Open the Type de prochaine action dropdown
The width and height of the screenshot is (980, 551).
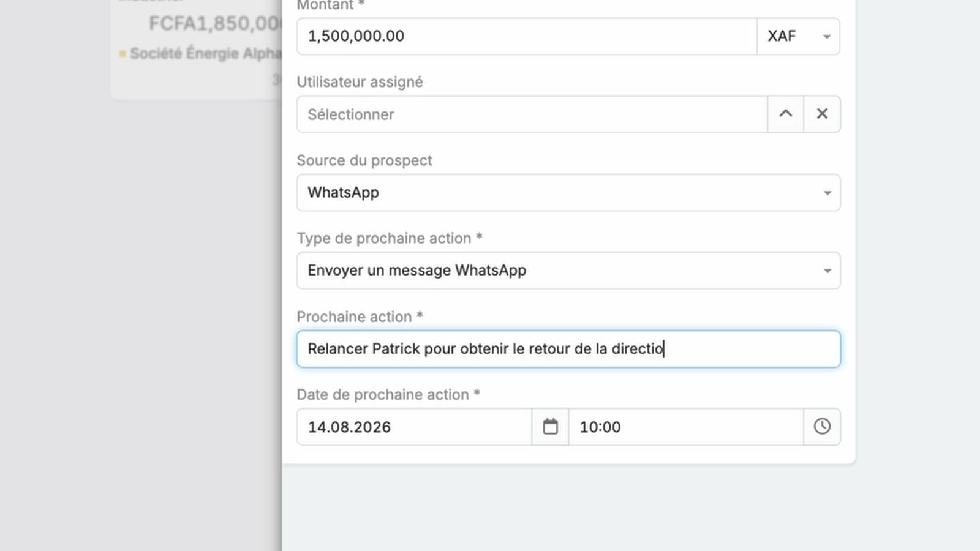tap(568, 271)
